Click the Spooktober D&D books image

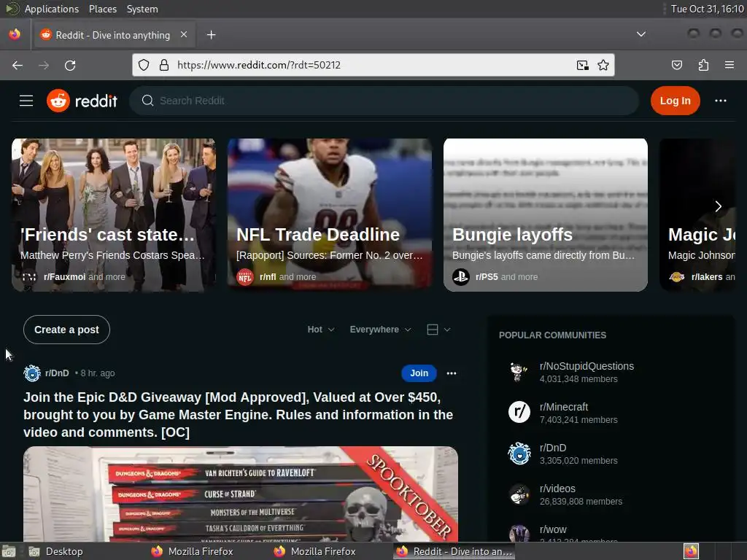(241, 494)
